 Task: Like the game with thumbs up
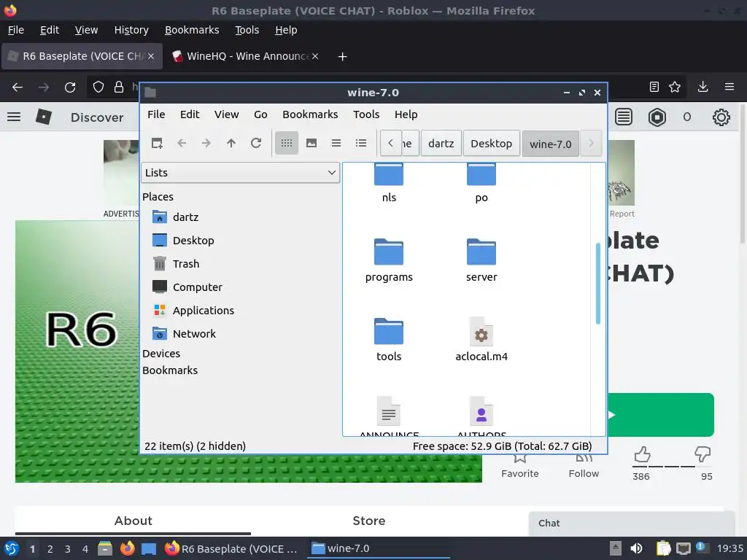click(642, 455)
